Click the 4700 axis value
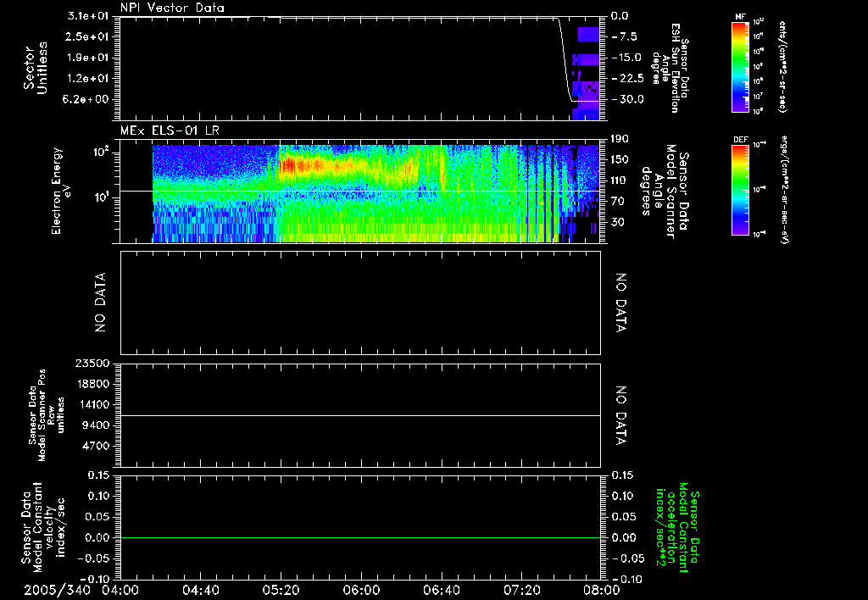868x600 pixels. [97, 446]
